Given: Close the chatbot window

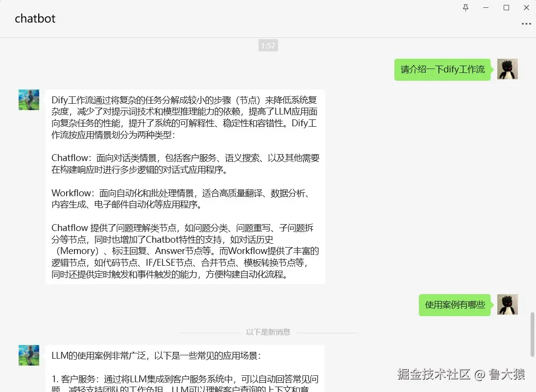Looking at the screenshot, I should point(526,7).
